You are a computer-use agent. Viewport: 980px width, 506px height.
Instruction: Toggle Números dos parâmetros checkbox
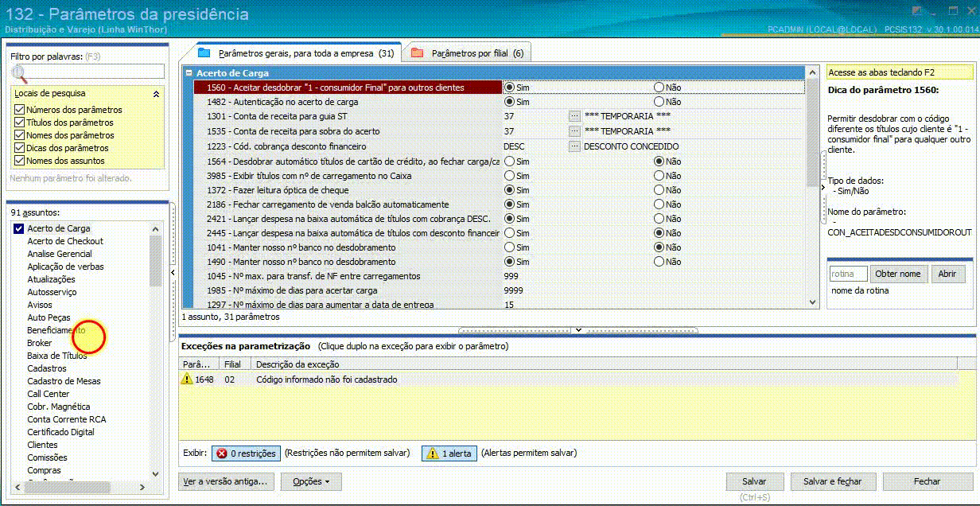[20, 110]
